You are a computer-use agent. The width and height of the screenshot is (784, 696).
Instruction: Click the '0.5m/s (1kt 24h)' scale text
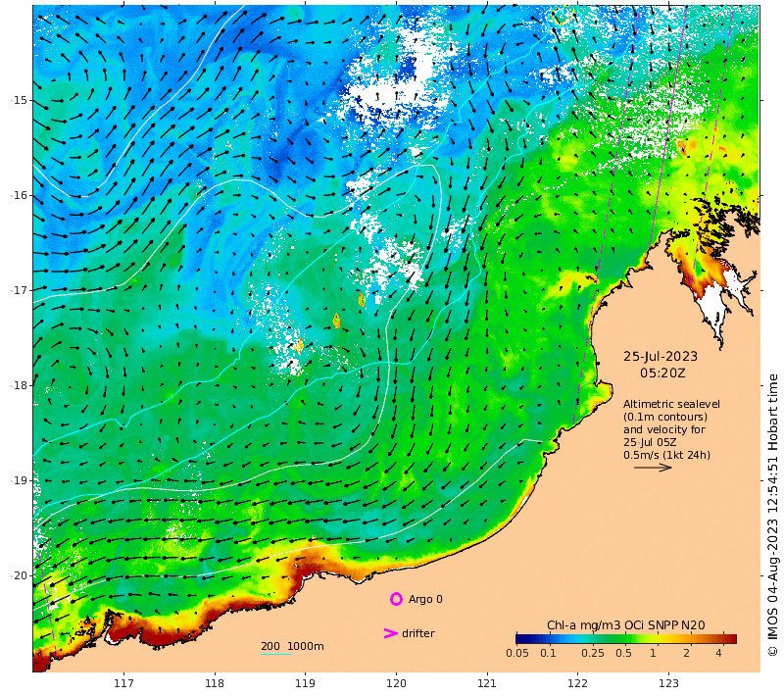[666, 455]
